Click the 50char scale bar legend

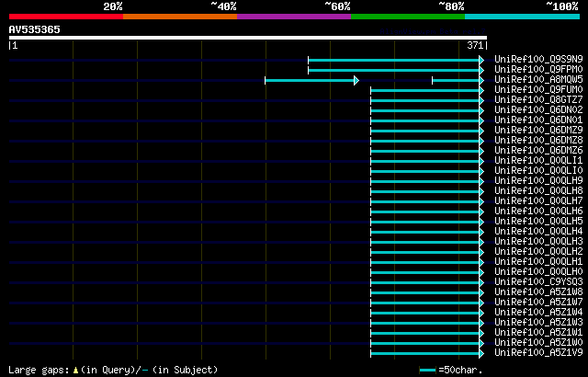(428, 371)
